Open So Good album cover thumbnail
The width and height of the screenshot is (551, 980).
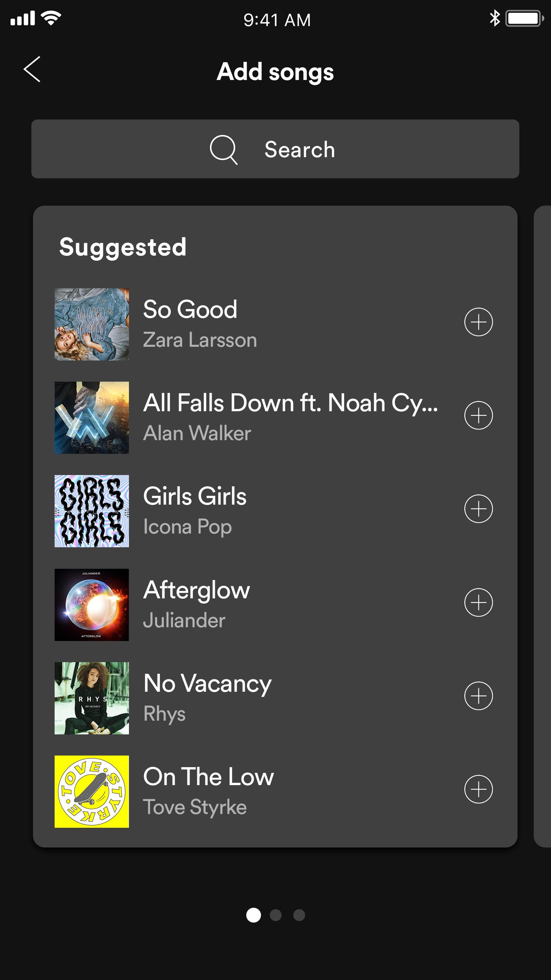[x=92, y=324]
